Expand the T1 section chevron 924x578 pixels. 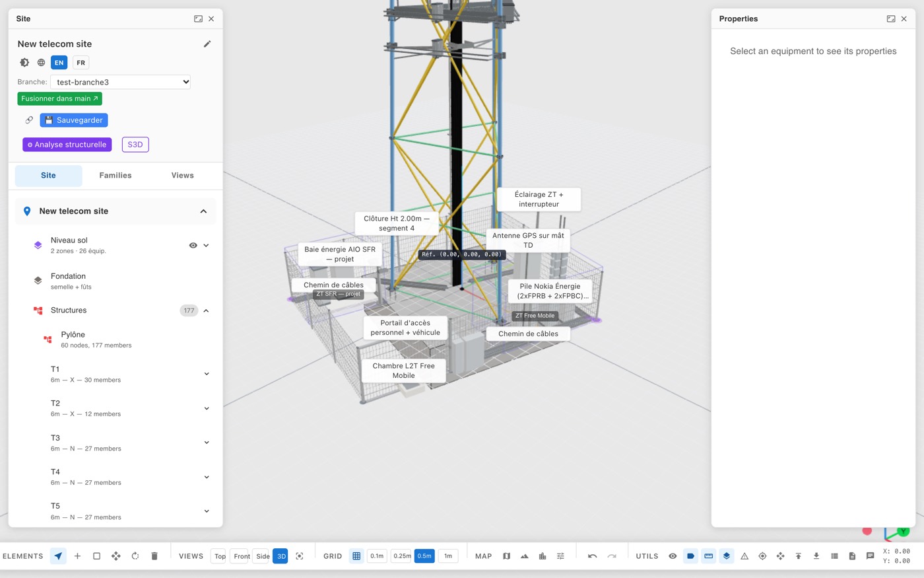(207, 374)
